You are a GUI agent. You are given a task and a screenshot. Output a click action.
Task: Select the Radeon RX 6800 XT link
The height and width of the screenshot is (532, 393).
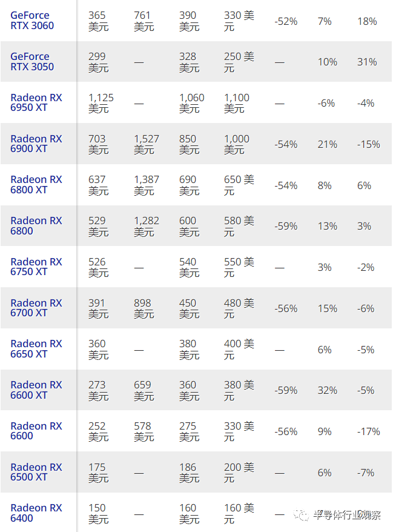36,185
